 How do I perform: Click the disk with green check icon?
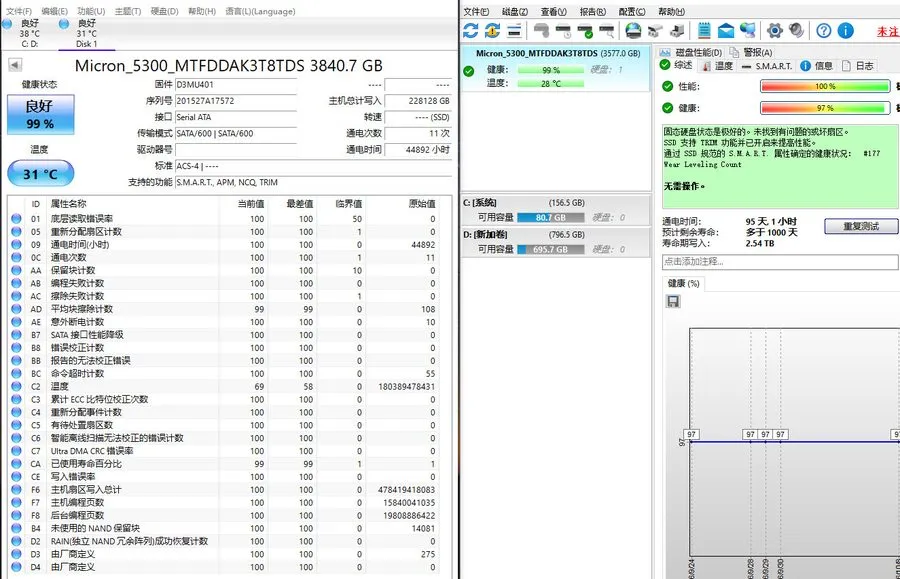click(585, 30)
